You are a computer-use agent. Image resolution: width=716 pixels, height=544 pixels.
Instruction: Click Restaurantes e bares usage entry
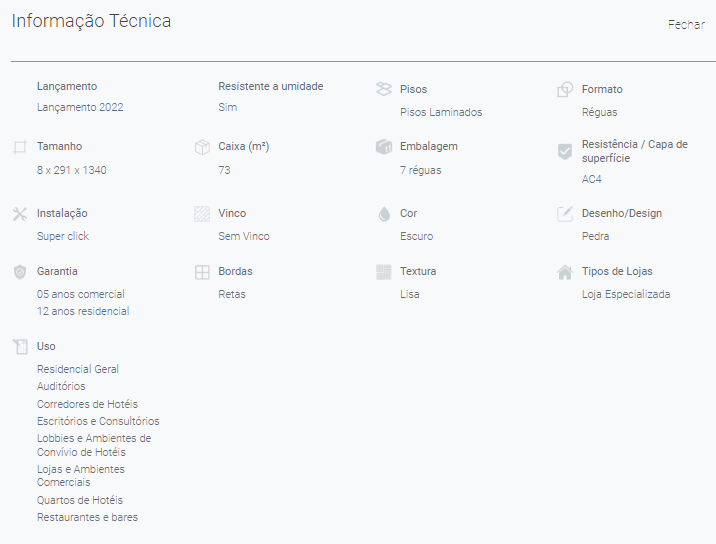(87, 517)
